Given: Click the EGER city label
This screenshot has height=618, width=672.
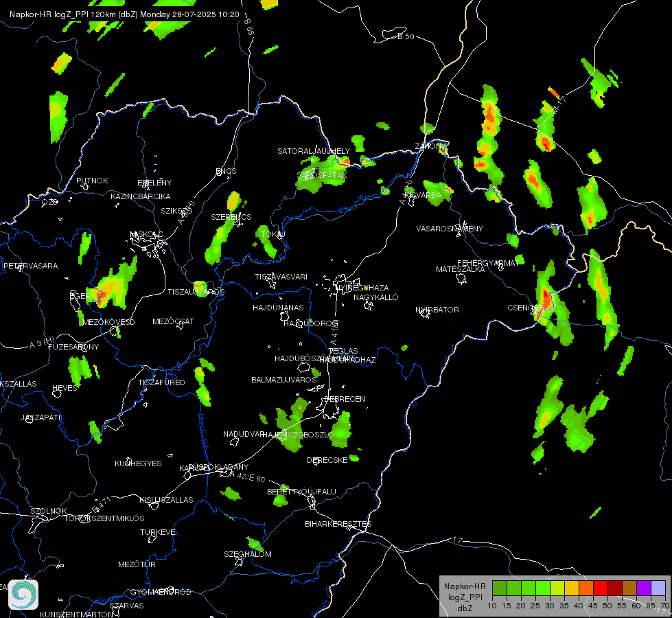Looking at the screenshot, I should pyautogui.click(x=80, y=296).
